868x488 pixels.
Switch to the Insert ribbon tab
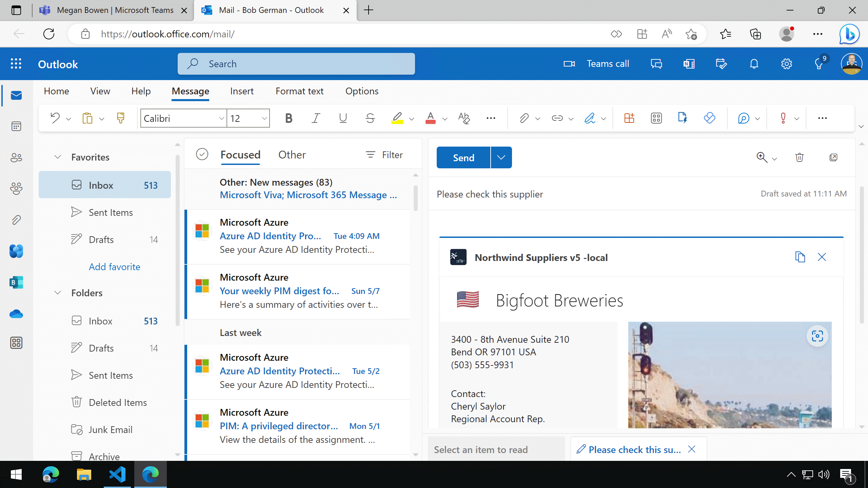(x=242, y=91)
